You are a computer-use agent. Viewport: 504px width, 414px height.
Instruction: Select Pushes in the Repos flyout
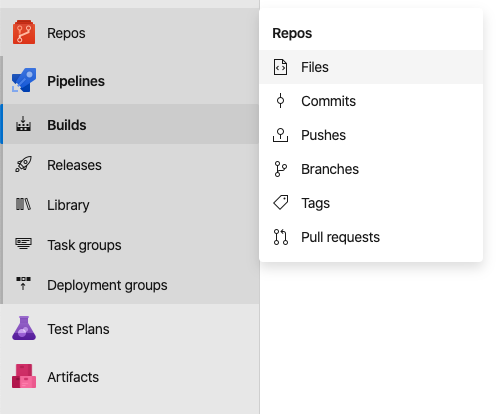coord(371,135)
